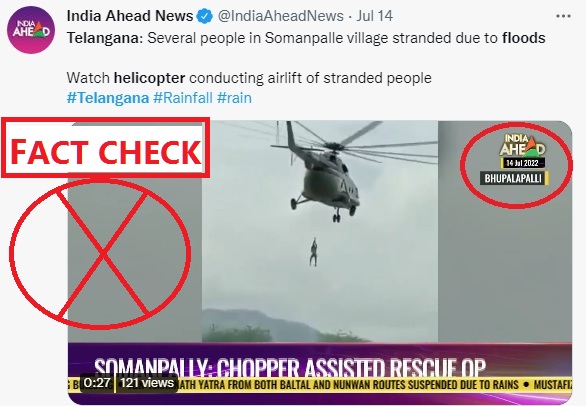Open the #rain hashtag
Viewport: 586px width, 406px height.
coord(234,98)
